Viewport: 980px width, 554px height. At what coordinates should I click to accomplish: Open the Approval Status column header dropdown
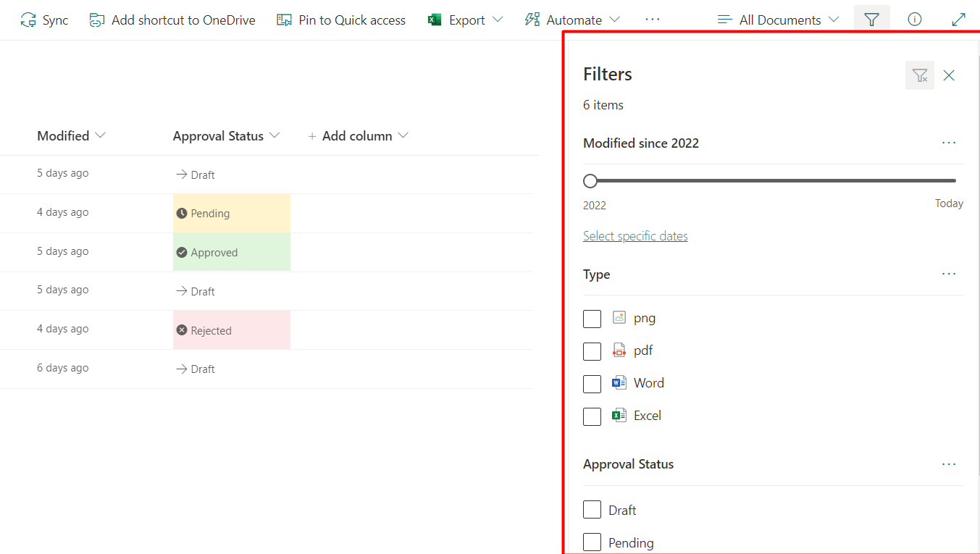coord(275,135)
